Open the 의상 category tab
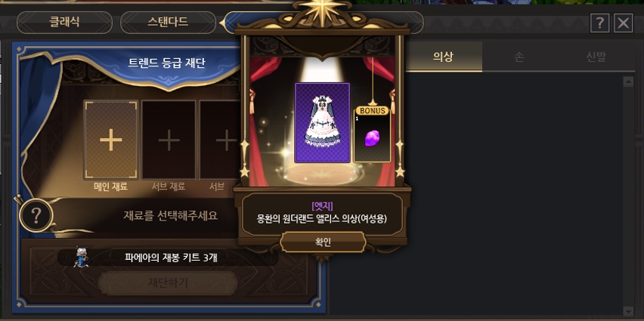This screenshot has height=321, width=644. pos(443,57)
